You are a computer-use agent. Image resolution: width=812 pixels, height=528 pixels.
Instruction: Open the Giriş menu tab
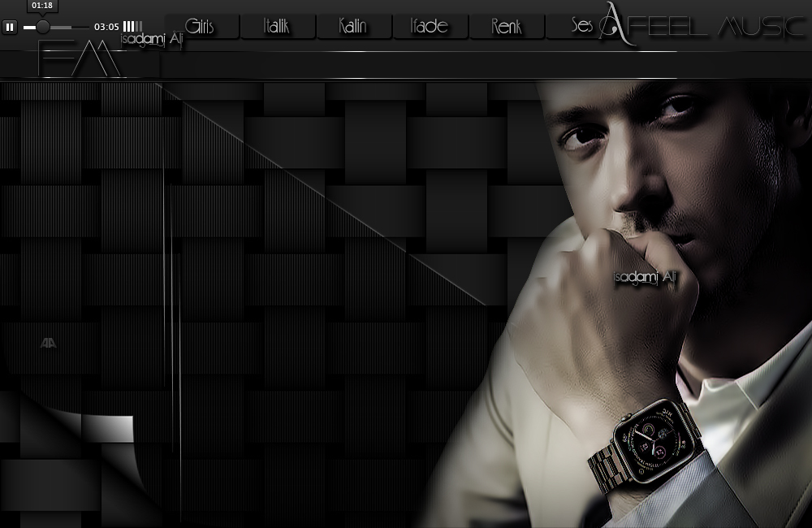pyautogui.click(x=200, y=26)
